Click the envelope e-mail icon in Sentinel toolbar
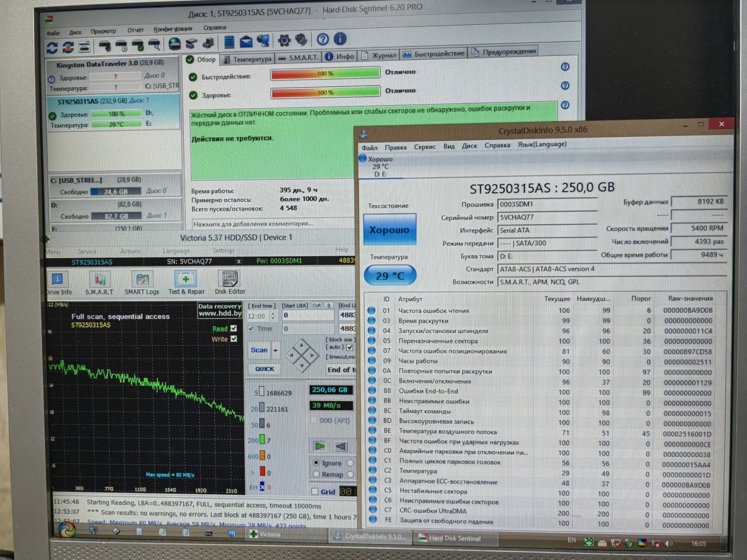The image size is (747, 560). [x=246, y=42]
